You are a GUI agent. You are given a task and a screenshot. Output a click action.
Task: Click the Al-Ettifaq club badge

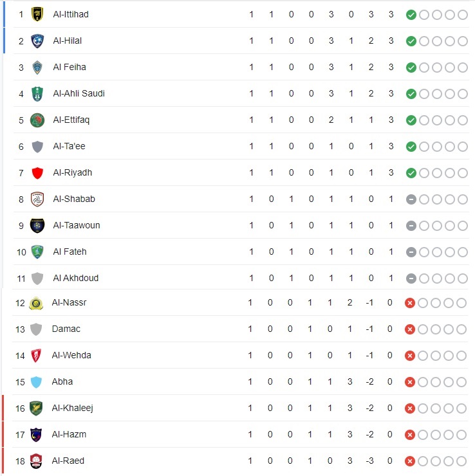[37, 120]
